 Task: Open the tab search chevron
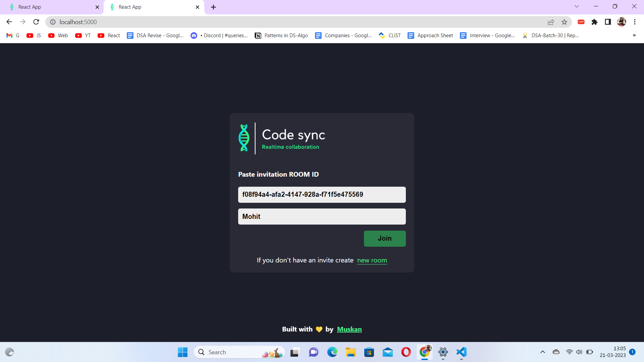(x=577, y=6)
